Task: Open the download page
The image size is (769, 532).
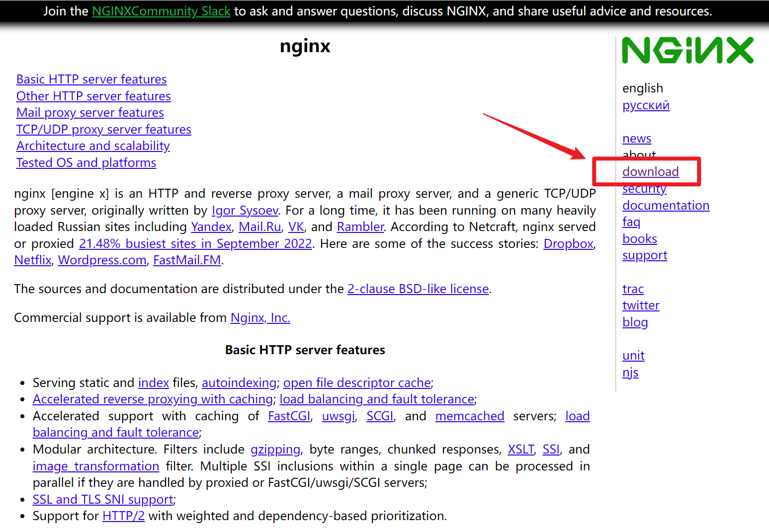Action: point(650,171)
